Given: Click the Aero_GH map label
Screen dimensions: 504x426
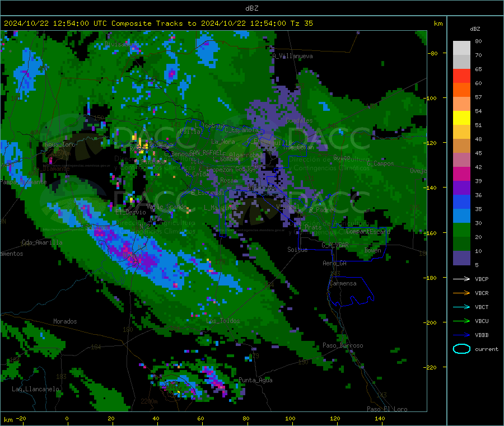Looking at the screenshot, I should tap(335, 263).
